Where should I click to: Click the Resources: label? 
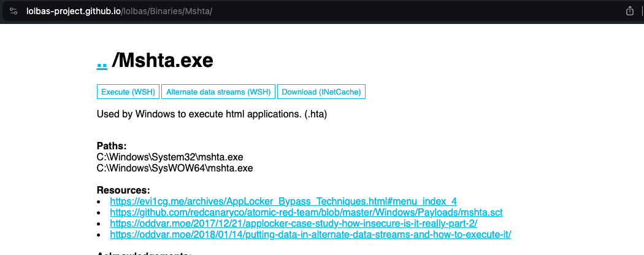(123, 190)
